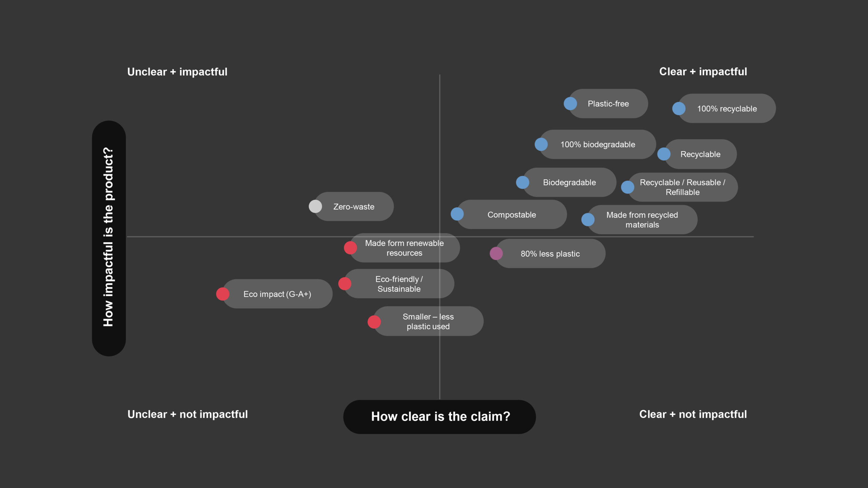The height and width of the screenshot is (488, 868).
Task: Click the red dot next to Smaller – less plastic used
Action: [374, 322]
